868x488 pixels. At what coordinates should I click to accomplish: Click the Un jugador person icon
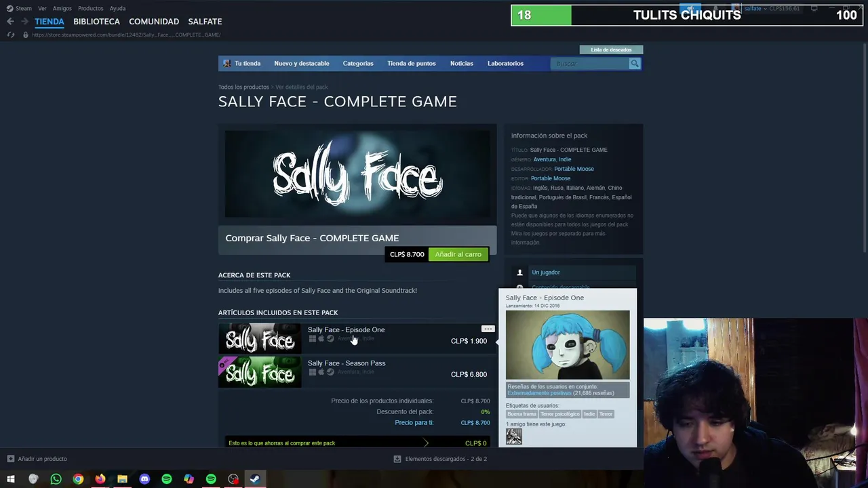(520, 272)
